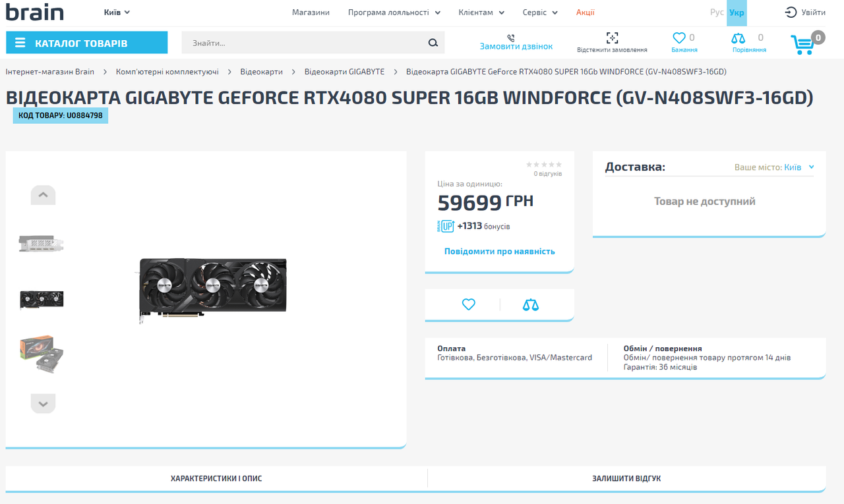Click the main product image
The width and height of the screenshot is (844, 504).
point(213,291)
